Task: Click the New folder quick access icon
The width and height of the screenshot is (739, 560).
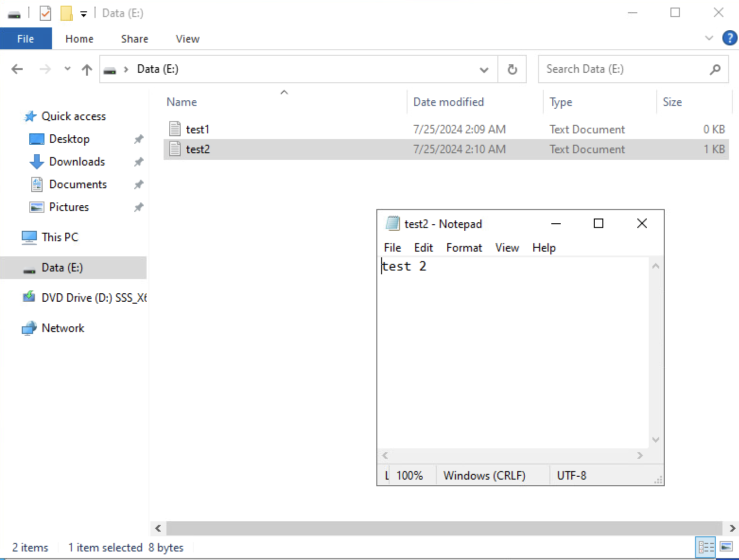Action: tap(66, 13)
